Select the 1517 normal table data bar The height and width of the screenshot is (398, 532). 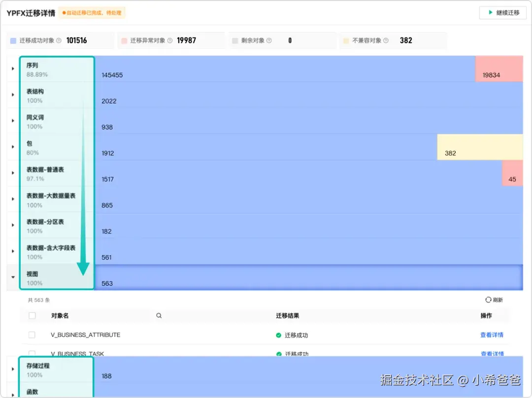[x=298, y=173]
